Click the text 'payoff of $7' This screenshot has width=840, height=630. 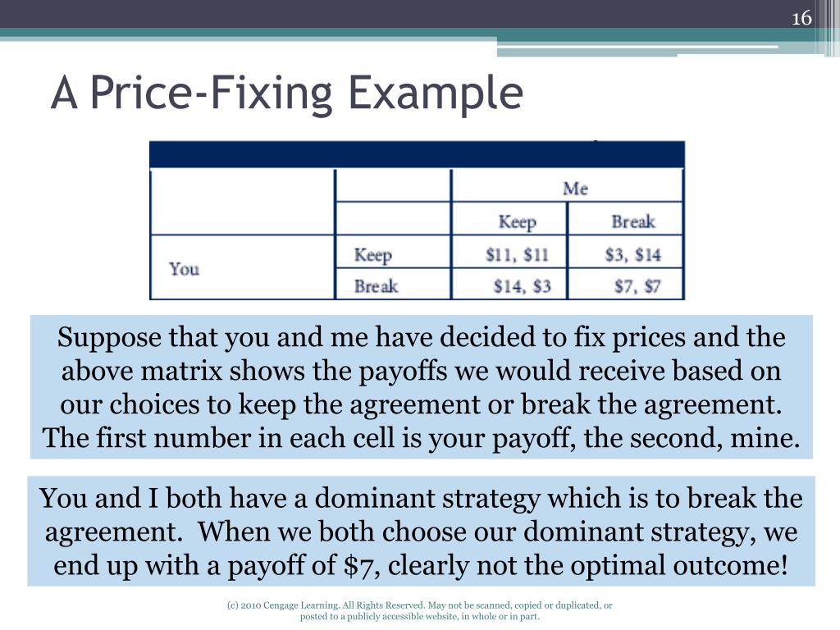pos(304,565)
